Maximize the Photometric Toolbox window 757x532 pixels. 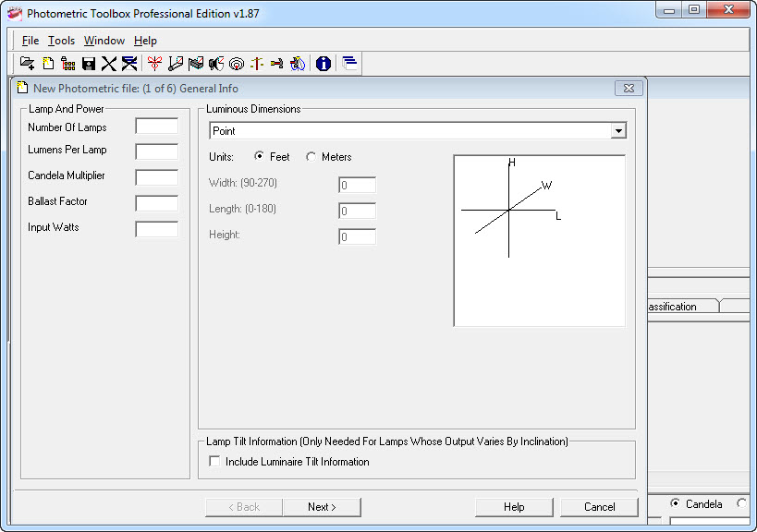(694, 9)
